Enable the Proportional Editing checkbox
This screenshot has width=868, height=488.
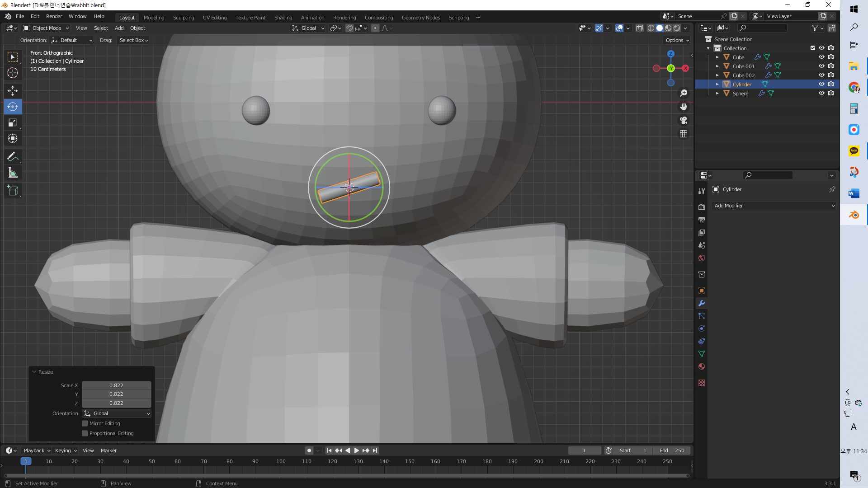85,433
